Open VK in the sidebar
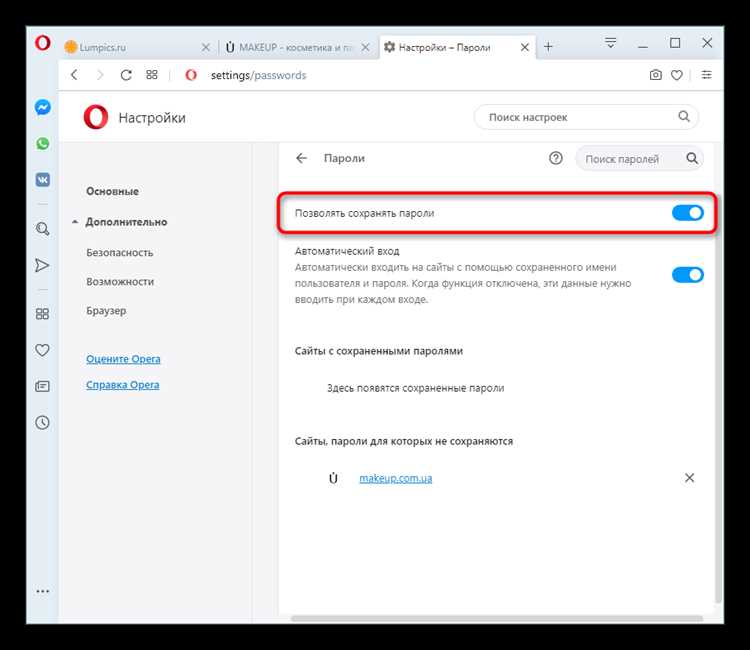This screenshot has height=650, width=750. (x=43, y=180)
